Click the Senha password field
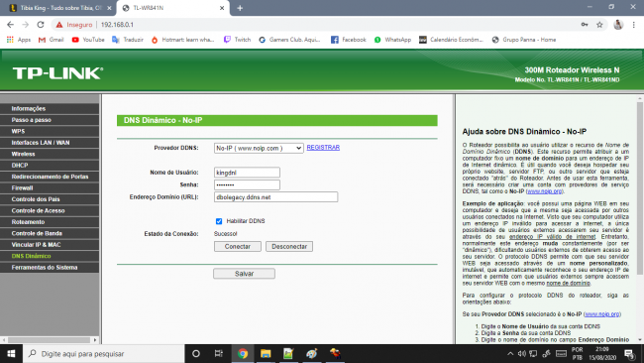644x363 pixels. (247, 185)
